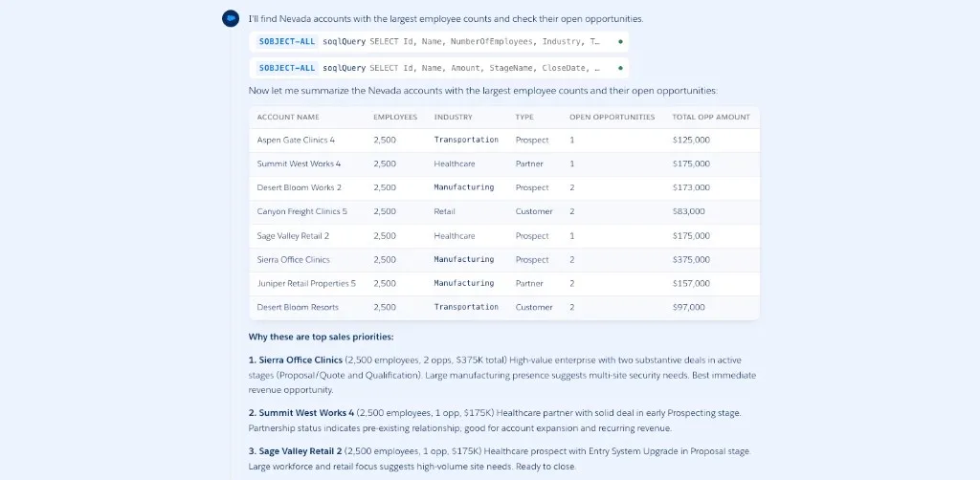980x480 pixels.
Task: Click the $125,000 amount cell
Action: (x=691, y=141)
